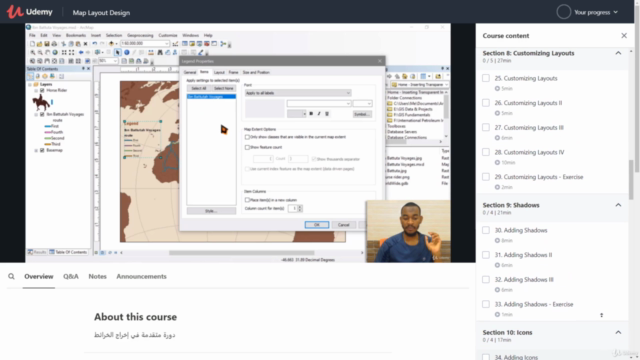Screen dimensions: 640x360
Task: Mark lecture 30 Adding Shadows complete
Action: click(486, 230)
